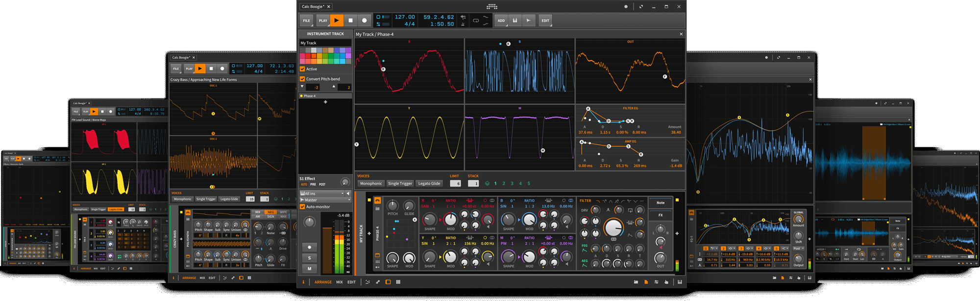Toggle the Auto-monitor checkbox
This screenshot has height=301, width=980.
302,207
